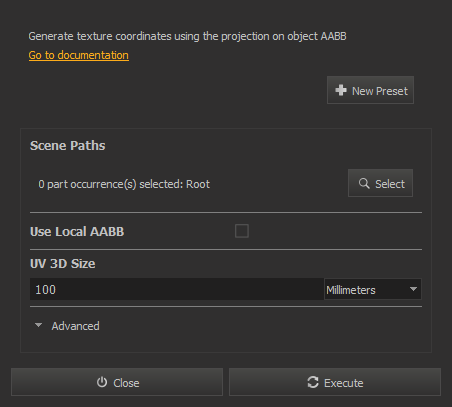452x407 pixels.
Task: Click the part occurrence selection text
Action: click(124, 184)
